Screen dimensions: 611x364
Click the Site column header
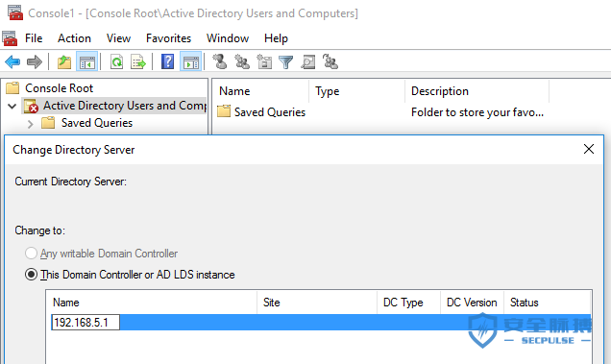pos(317,303)
